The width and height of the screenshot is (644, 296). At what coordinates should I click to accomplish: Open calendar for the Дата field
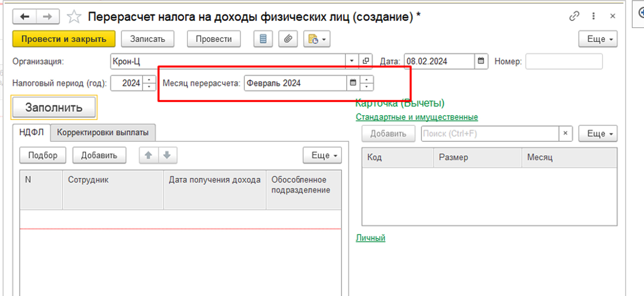click(481, 61)
